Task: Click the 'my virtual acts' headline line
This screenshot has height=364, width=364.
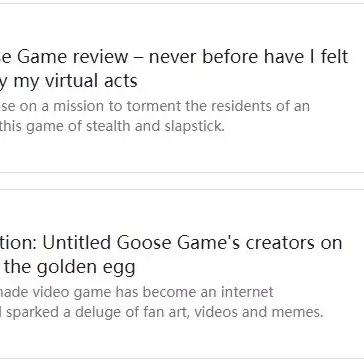Action: pos(69,81)
